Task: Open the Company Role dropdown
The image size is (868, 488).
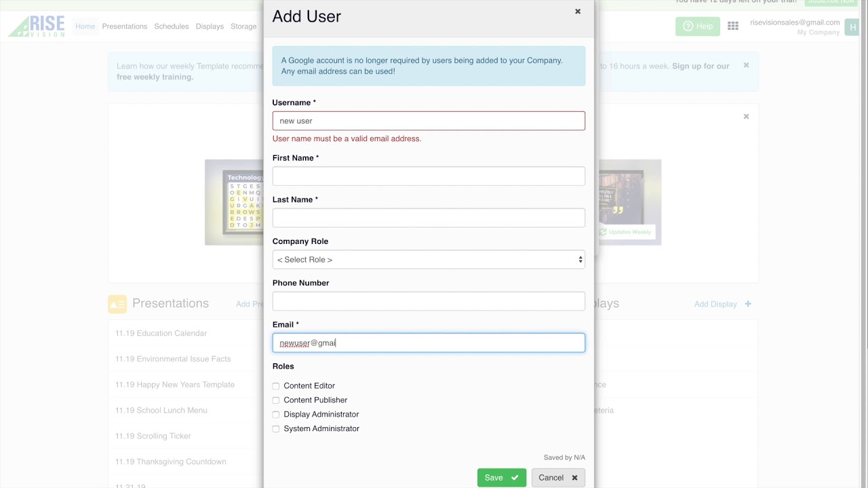Action: pyautogui.click(x=429, y=260)
